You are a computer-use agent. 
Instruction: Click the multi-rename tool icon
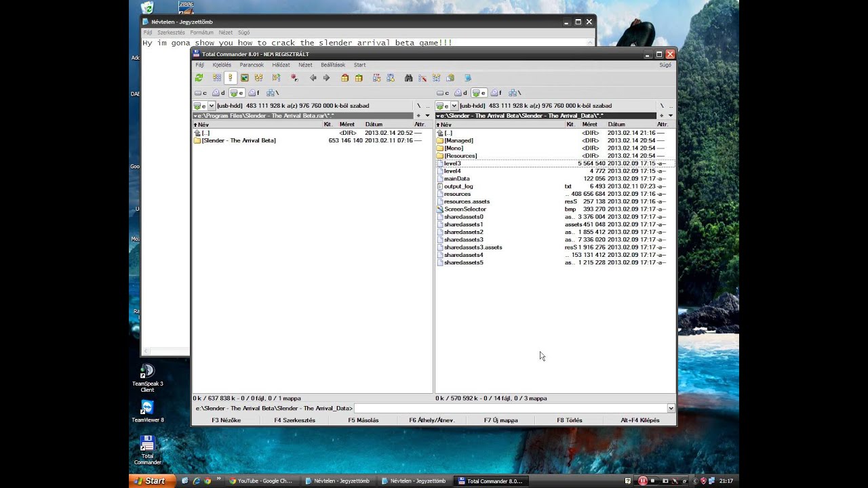point(422,78)
